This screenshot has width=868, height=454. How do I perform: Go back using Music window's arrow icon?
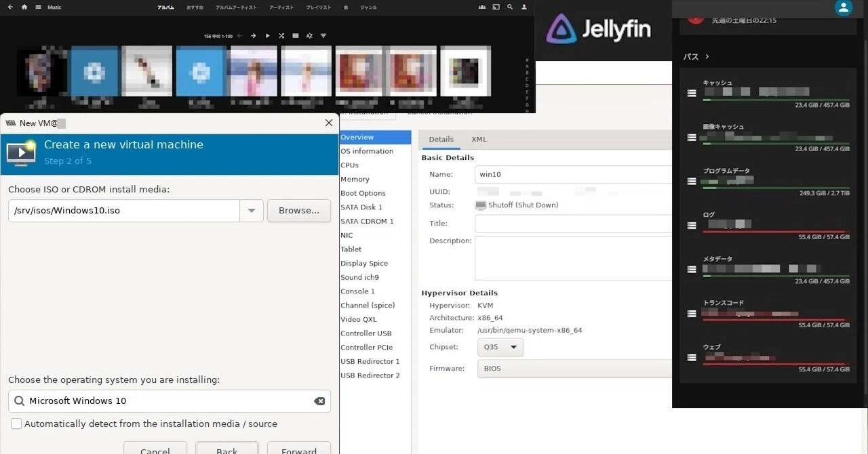tap(10, 7)
